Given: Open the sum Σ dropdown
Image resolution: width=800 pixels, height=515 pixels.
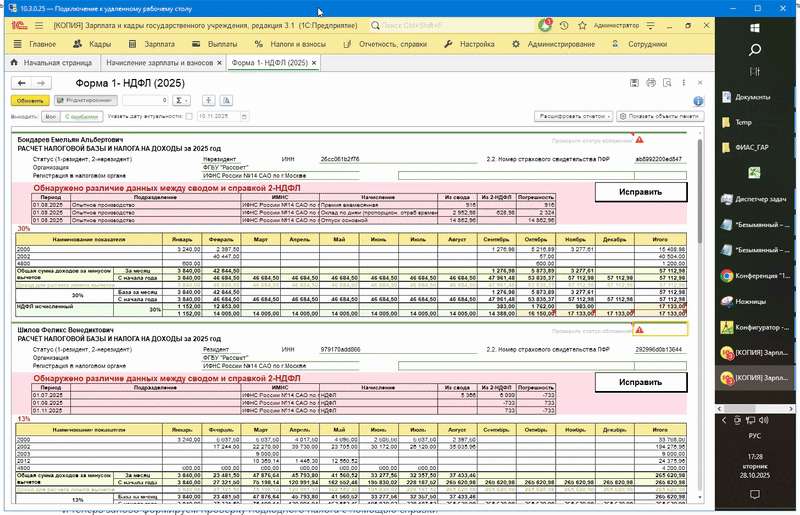Looking at the screenshot, I should click(x=181, y=101).
